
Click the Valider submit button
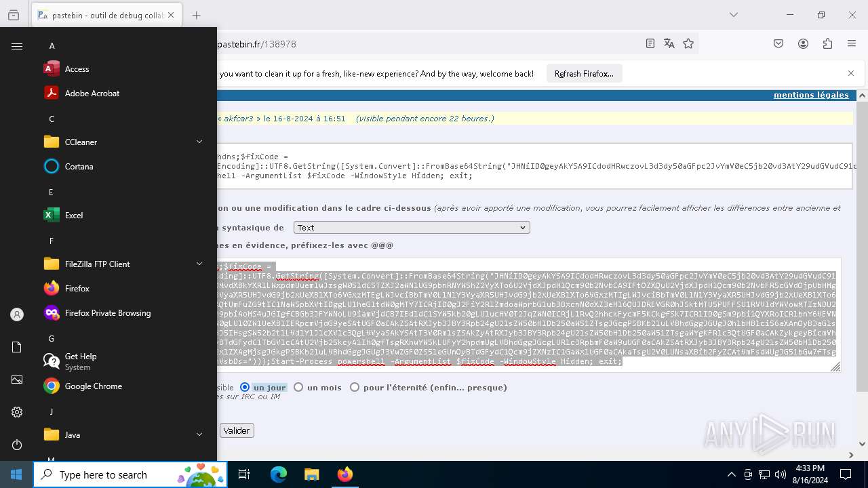coord(237,430)
